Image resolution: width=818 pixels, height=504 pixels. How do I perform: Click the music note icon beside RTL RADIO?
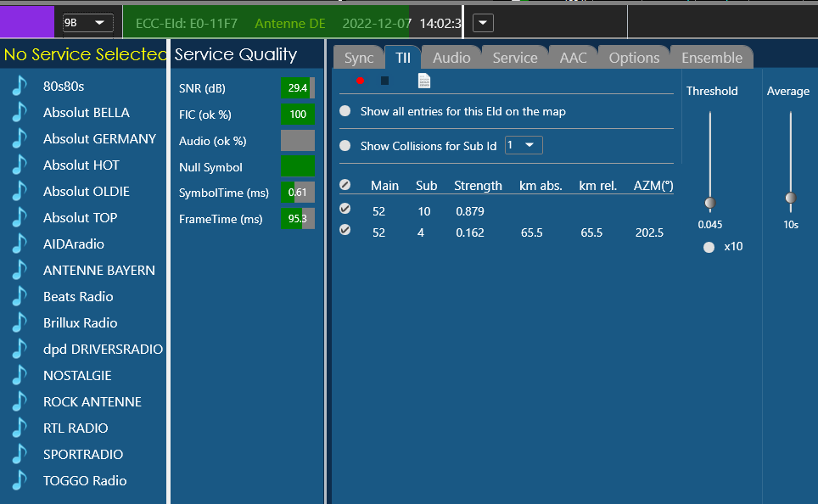[x=20, y=428]
